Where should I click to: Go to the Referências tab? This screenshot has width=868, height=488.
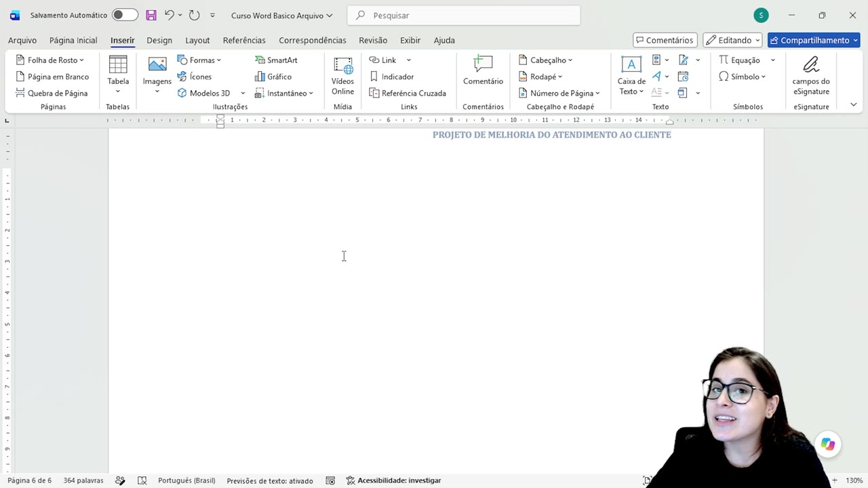[244, 40]
